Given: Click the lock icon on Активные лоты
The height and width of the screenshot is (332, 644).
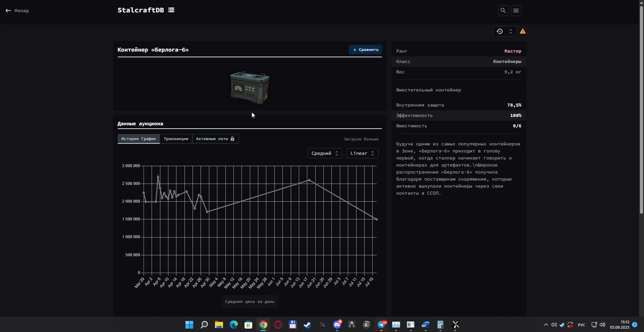Looking at the screenshot, I should 232,139.
